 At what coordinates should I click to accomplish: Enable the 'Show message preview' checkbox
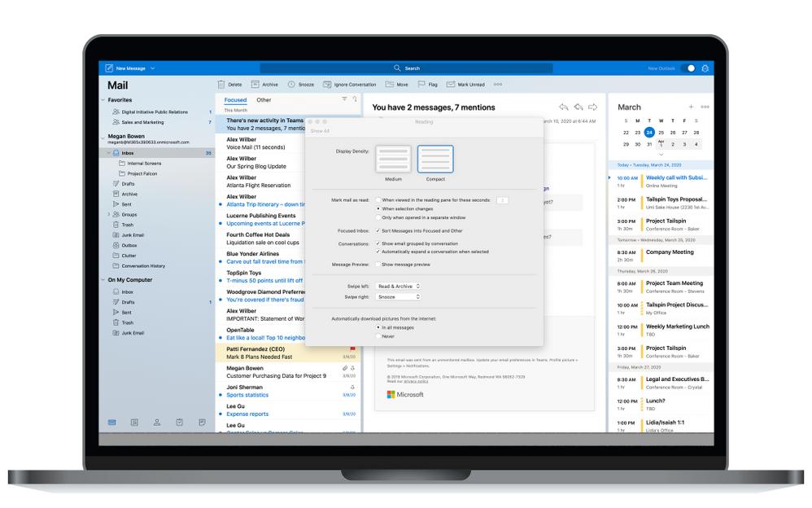378,265
